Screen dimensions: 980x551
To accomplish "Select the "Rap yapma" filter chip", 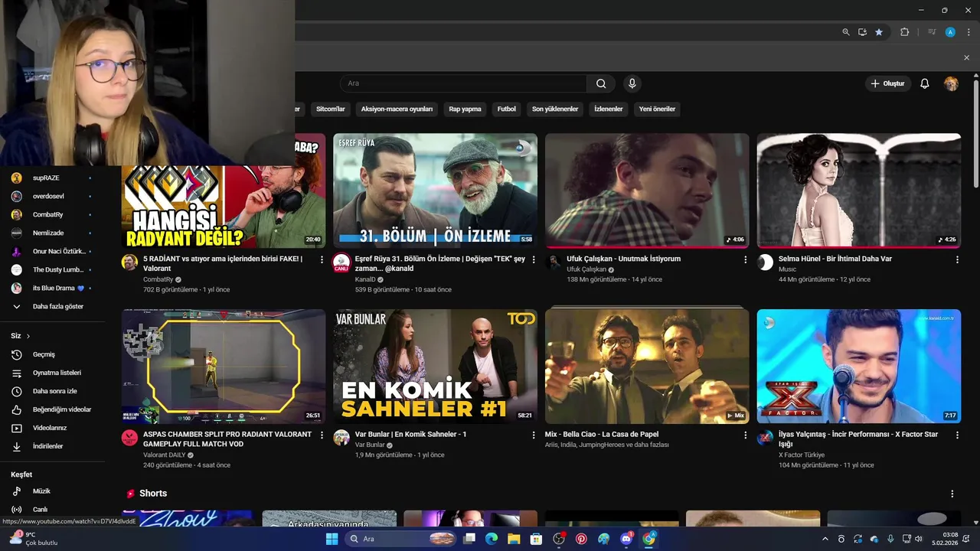I will click(465, 109).
